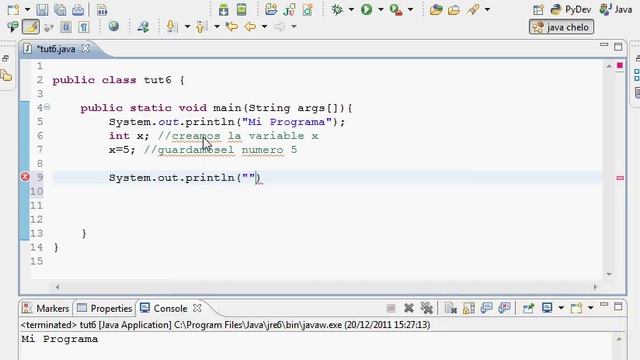Click the 'int x;' declaration on line 6
640x360 pixels.
point(129,136)
